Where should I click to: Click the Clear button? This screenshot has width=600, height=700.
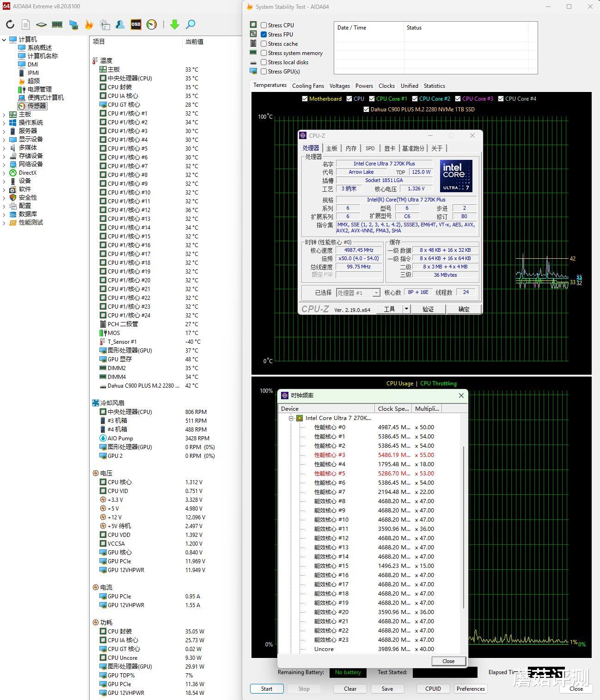coord(350,689)
